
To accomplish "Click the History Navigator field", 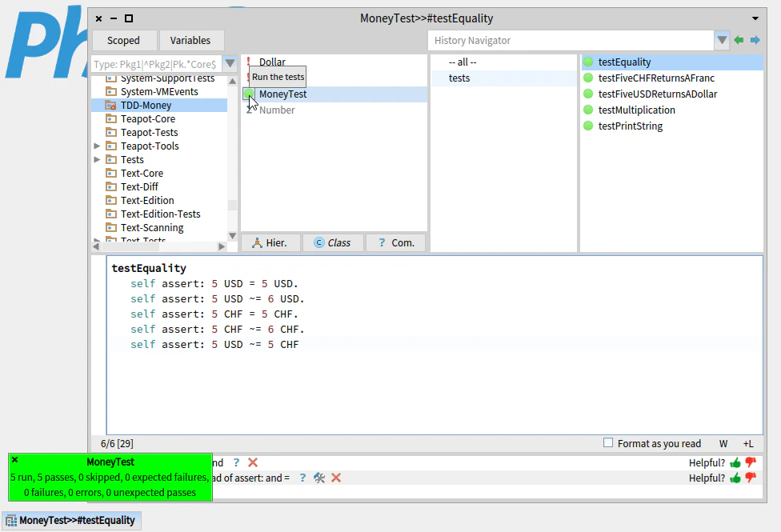I will (571, 40).
